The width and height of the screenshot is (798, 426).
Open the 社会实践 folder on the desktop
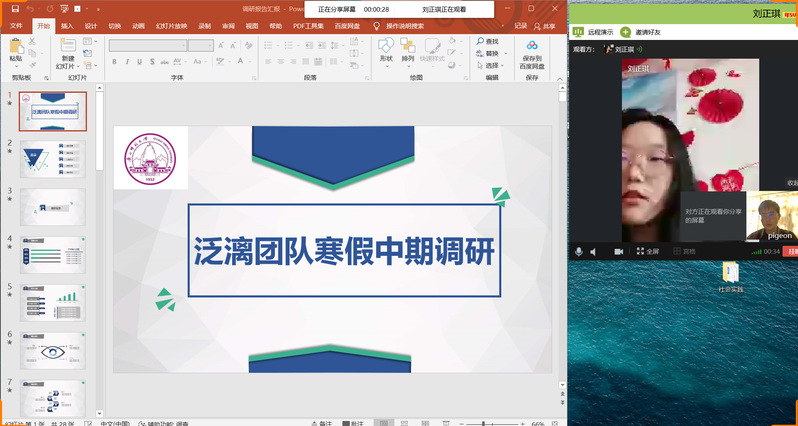(731, 277)
